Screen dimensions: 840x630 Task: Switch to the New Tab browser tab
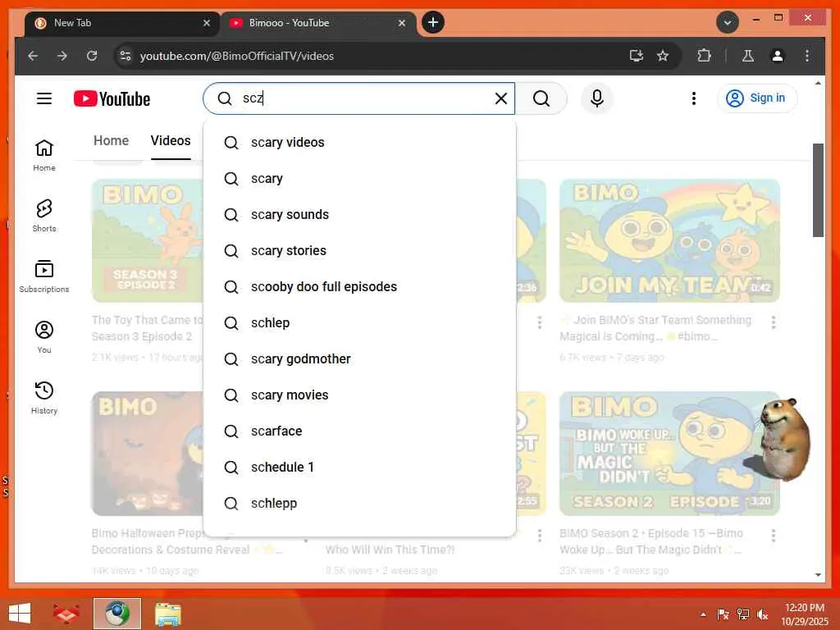(x=122, y=23)
